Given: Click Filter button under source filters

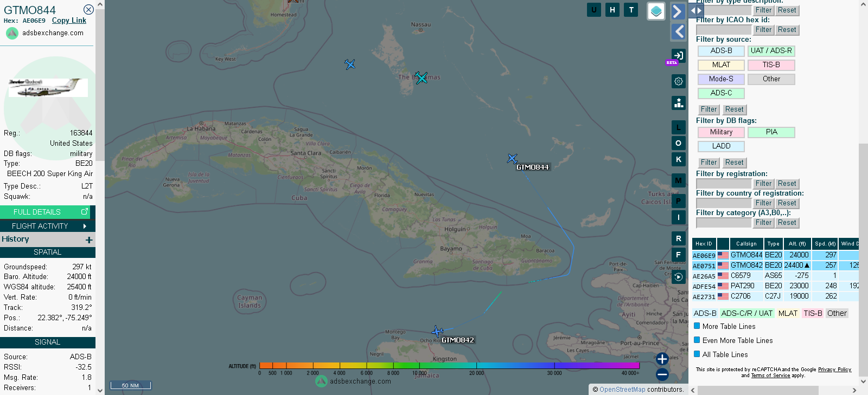Looking at the screenshot, I should [709, 109].
